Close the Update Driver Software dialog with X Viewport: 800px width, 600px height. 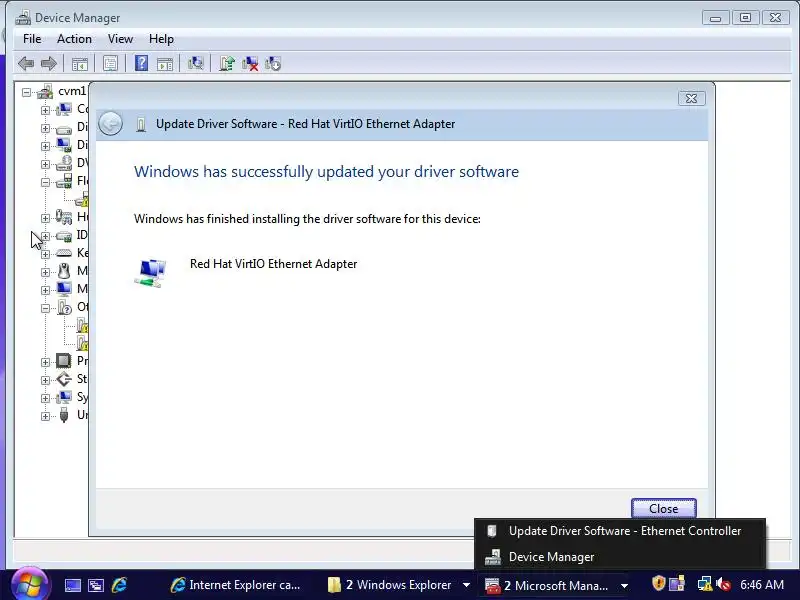691,98
